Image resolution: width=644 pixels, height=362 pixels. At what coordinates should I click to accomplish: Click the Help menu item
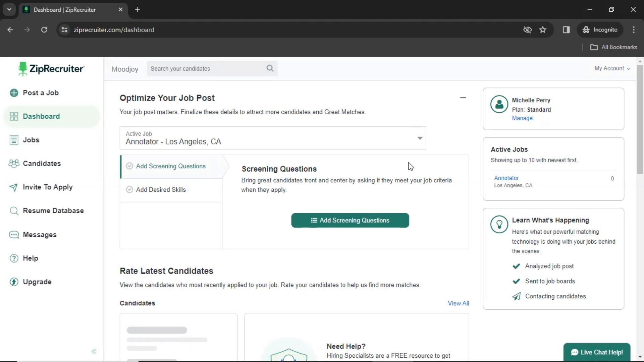click(x=30, y=258)
